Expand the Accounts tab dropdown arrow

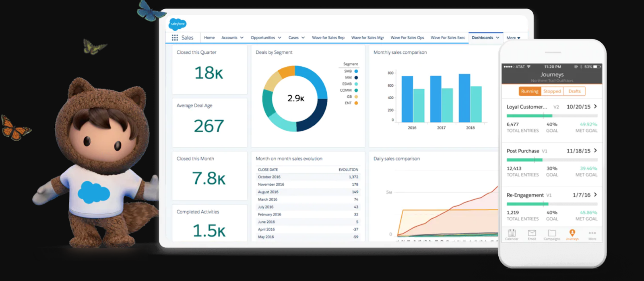click(242, 38)
